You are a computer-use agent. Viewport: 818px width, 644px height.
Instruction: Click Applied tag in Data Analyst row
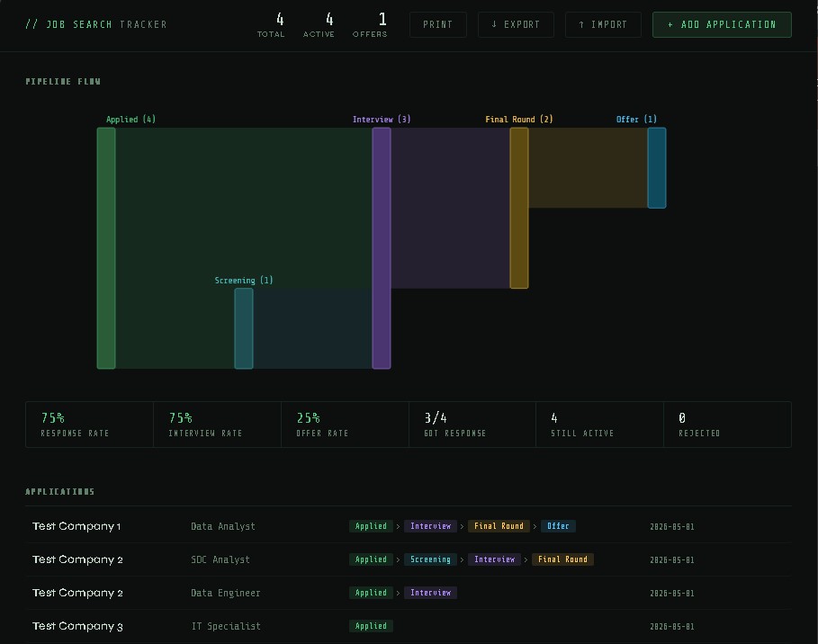(x=371, y=526)
